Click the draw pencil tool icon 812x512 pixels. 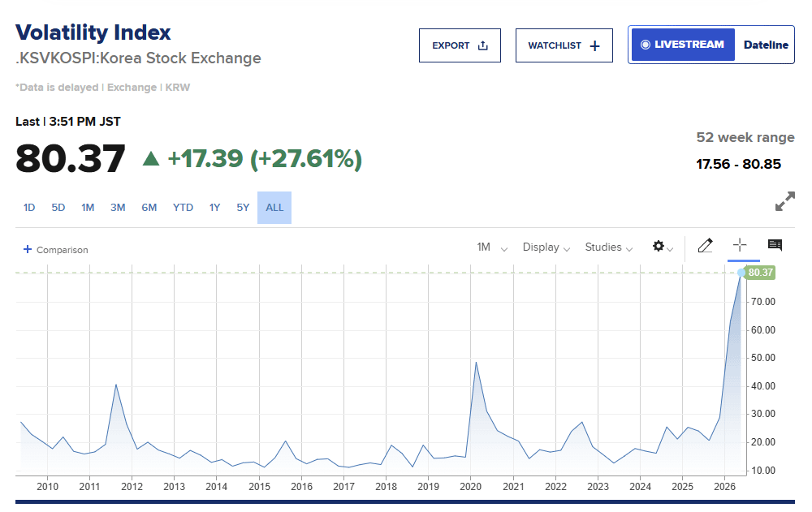[x=705, y=246]
